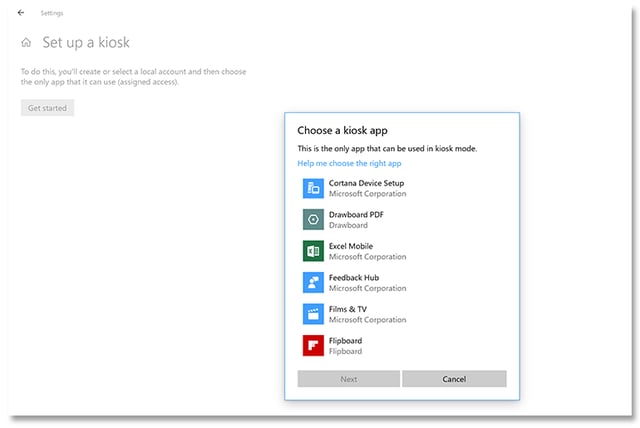
Task: Select the Drawboard PDF app icon
Action: tap(313, 220)
